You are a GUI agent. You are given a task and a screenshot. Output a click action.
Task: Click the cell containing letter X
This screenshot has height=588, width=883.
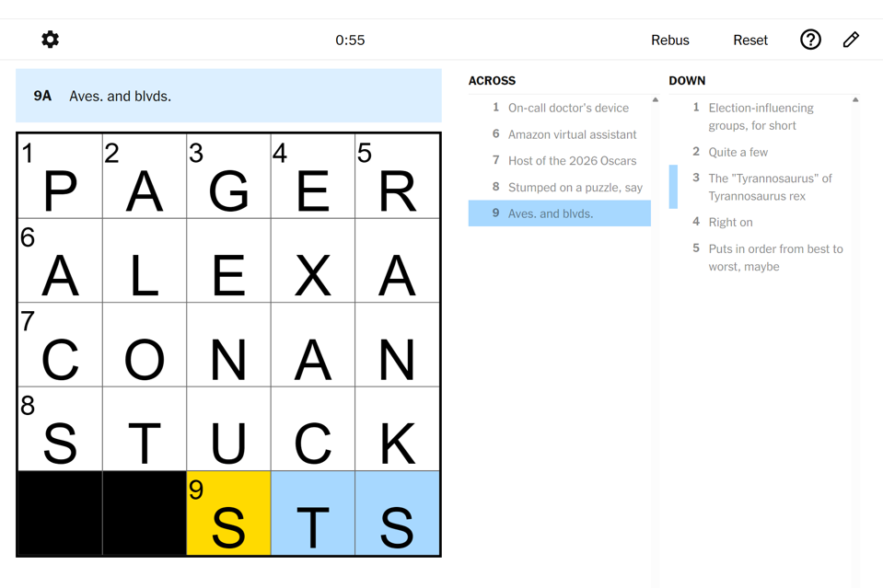tap(313, 260)
